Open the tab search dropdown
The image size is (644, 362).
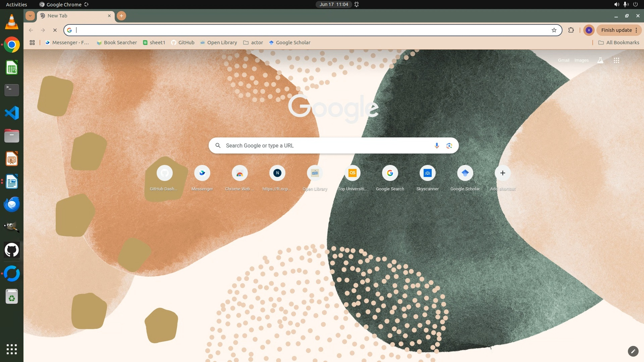[x=30, y=16]
